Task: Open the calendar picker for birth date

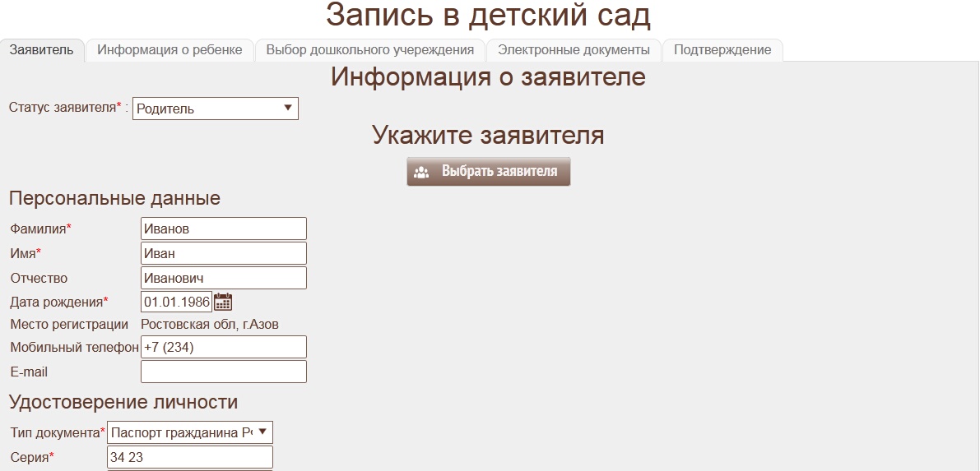Action: [x=223, y=302]
